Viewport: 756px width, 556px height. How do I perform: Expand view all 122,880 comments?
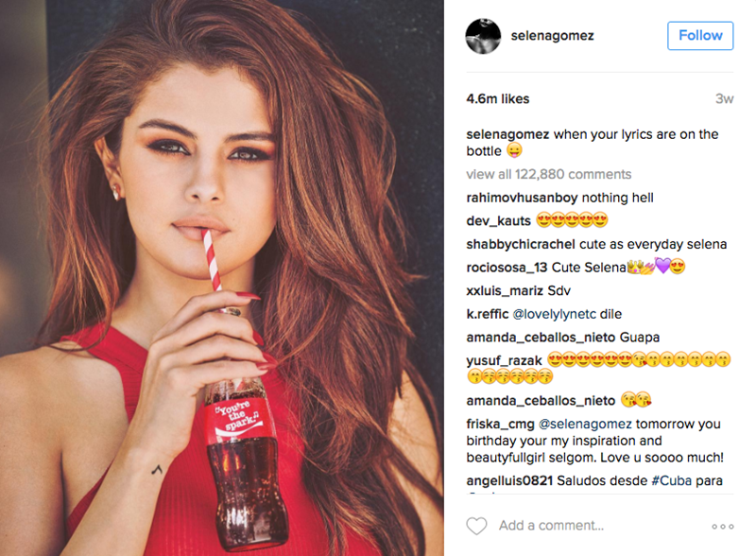549,174
